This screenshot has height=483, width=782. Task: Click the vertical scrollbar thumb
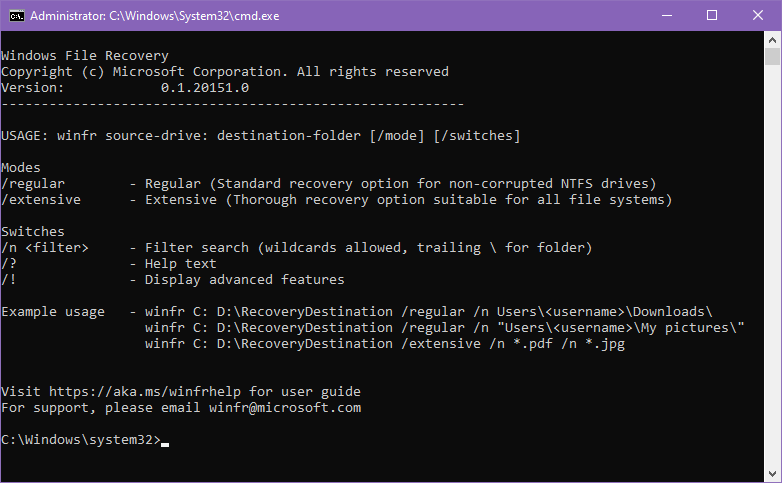[772, 56]
